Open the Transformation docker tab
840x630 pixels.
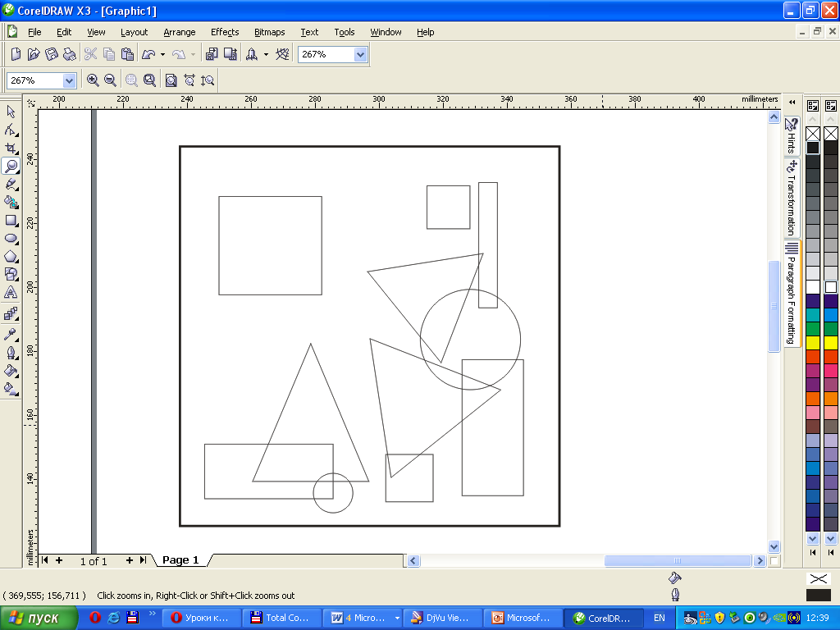(x=792, y=199)
